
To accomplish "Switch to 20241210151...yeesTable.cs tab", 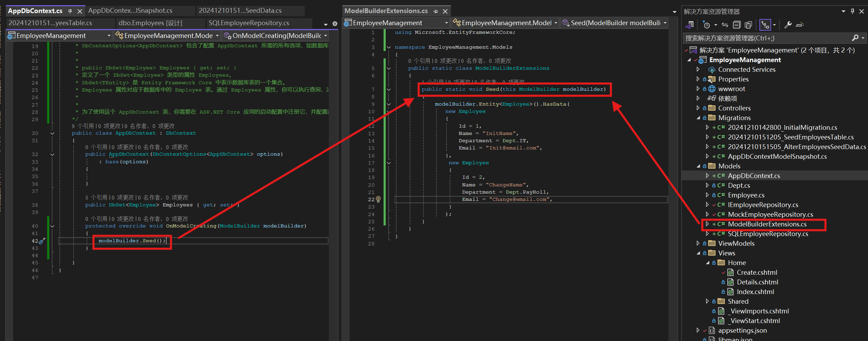I will (x=50, y=23).
